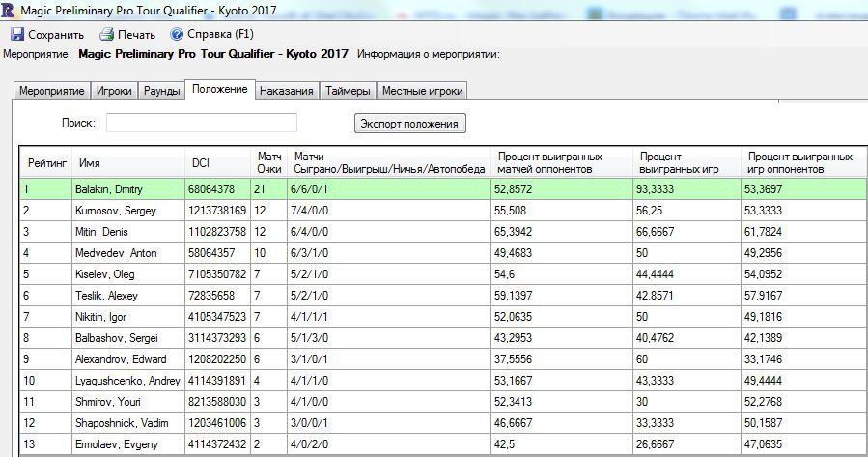This screenshot has width=868, height=457.
Task: Switch to the Мероприятие tab
Action: pos(51,91)
